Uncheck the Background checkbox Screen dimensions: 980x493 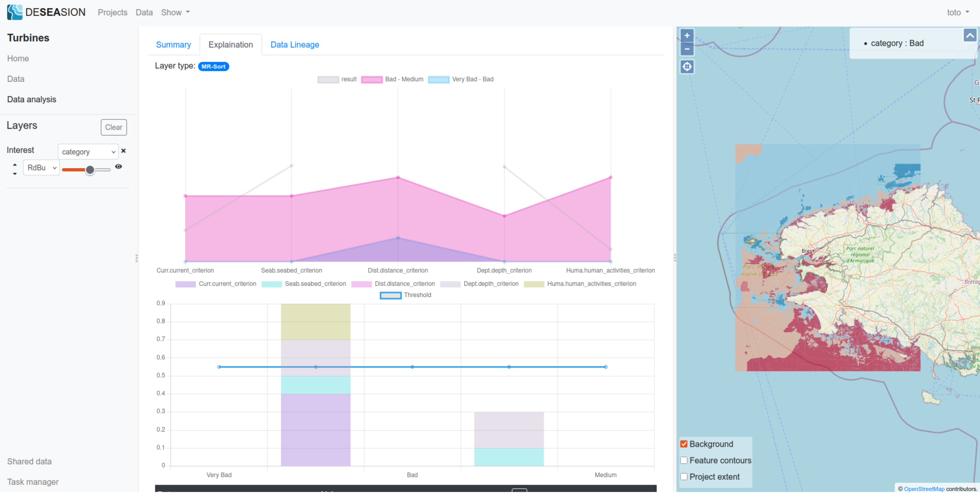point(683,444)
